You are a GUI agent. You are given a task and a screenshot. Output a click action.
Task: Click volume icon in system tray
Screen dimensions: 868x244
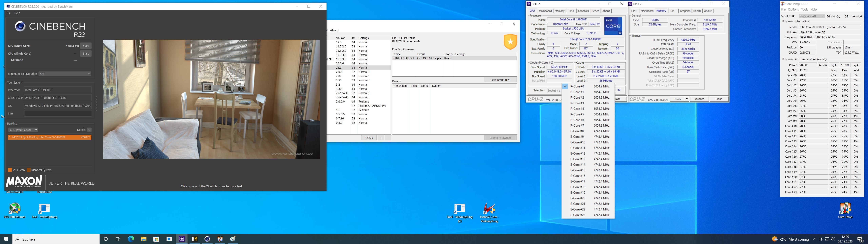pos(833,239)
